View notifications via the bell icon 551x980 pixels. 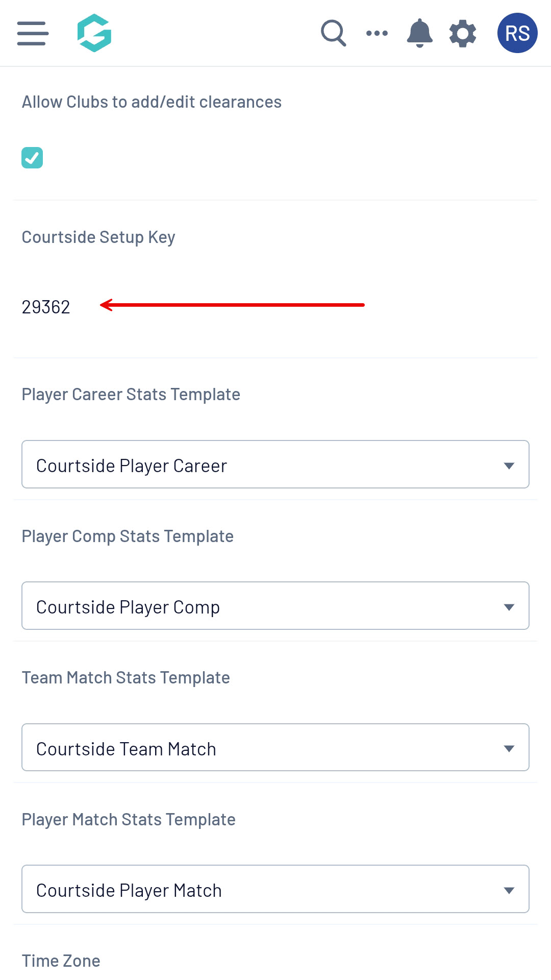(419, 33)
